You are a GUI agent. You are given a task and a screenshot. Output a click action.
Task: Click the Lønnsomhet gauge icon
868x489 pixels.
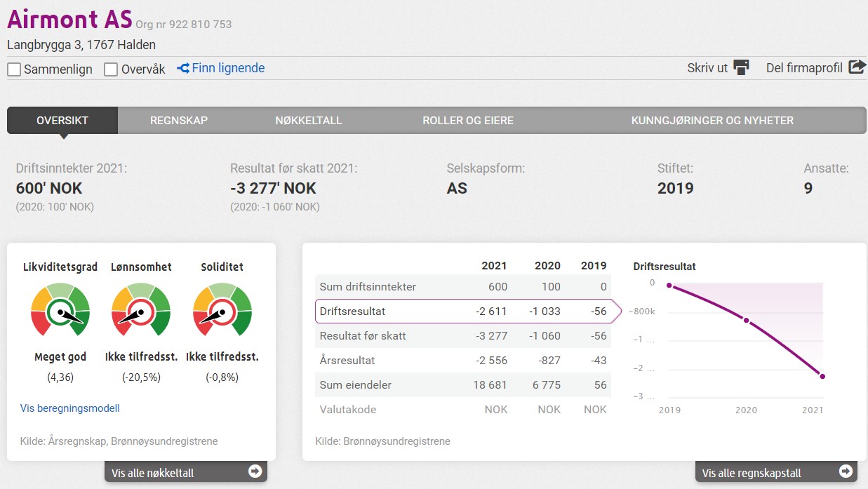141,310
